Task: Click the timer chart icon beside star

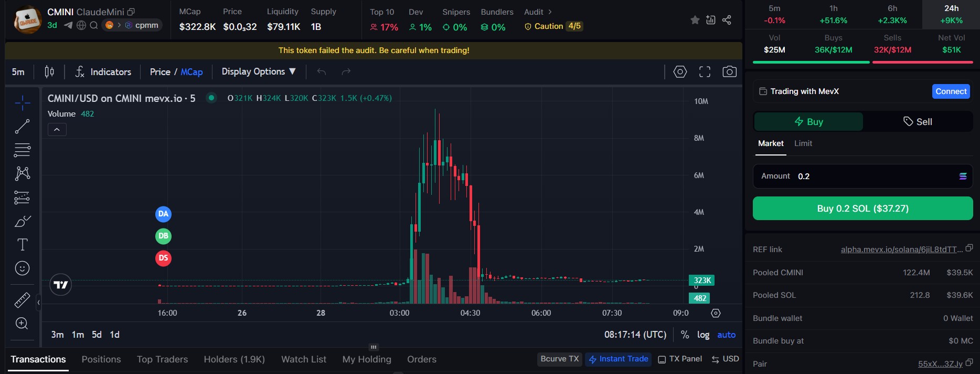Action: click(x=711, y=20)
